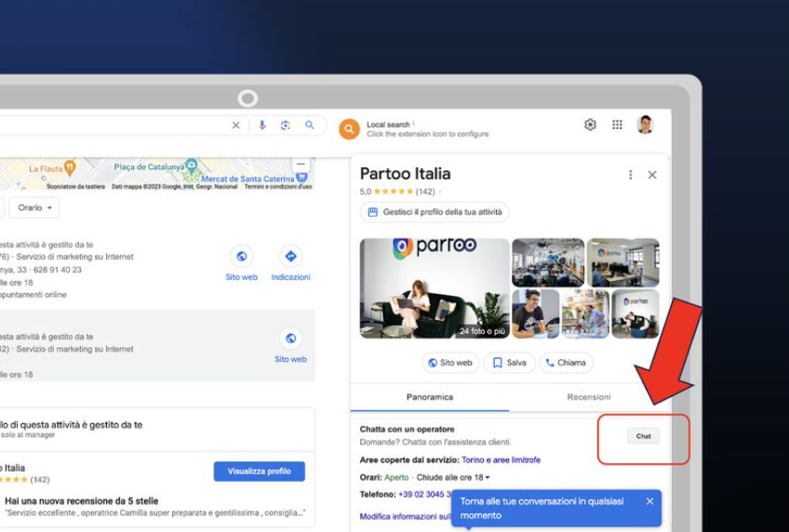Screen dimensions: 789x532
Task: Click the Scorciatoie da tastiera map link
Action: (x=75, y=187)
